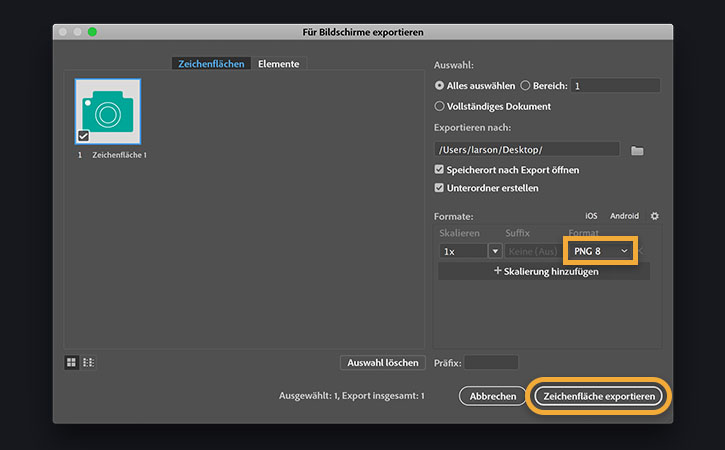Switch to small thumbnail list view
725x450 pixels.
(x=88, y=362)
